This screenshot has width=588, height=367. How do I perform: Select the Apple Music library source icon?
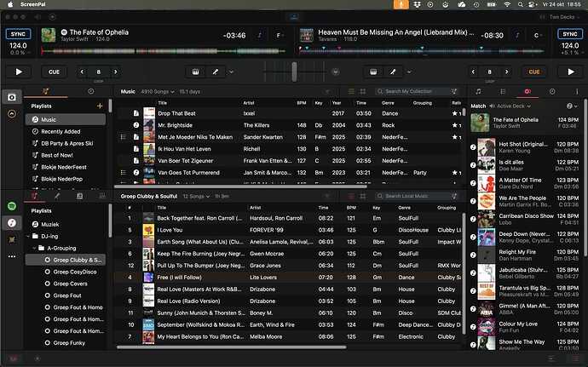pyautogui.click(x=12, y=224)
